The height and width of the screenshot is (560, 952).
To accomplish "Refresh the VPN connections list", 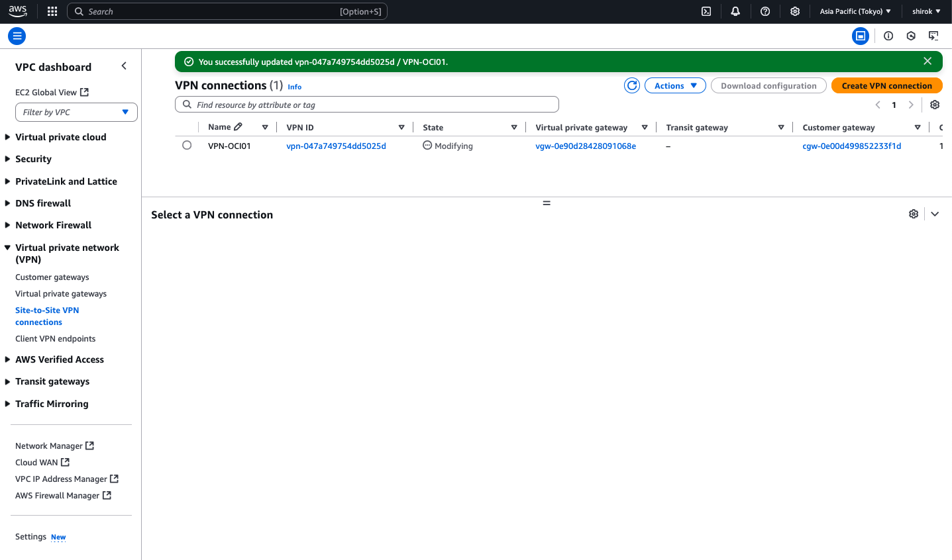I will 631,85.
